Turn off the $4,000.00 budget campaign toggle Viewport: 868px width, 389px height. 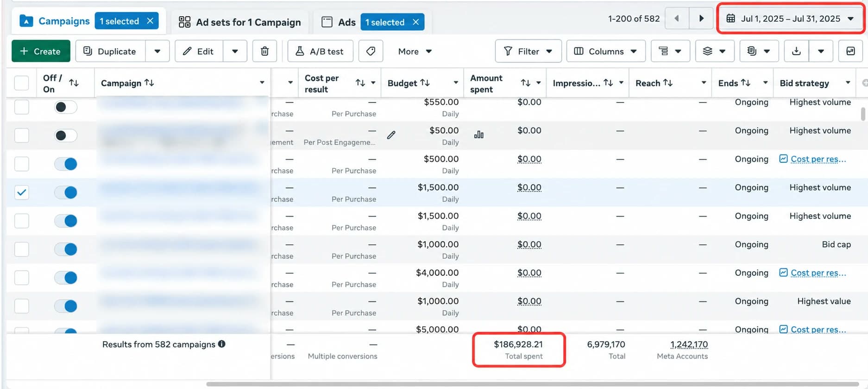tap(65, 278)
